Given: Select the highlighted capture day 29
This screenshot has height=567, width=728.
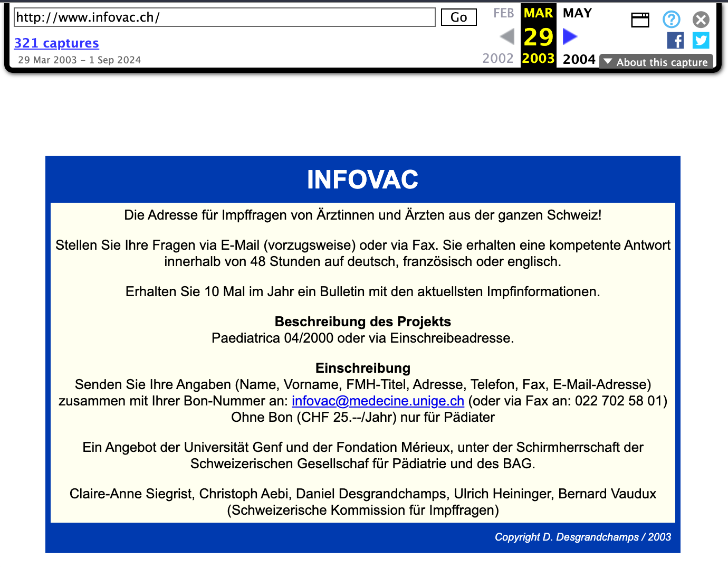Looking at the screenshot, I should (538, 36).
